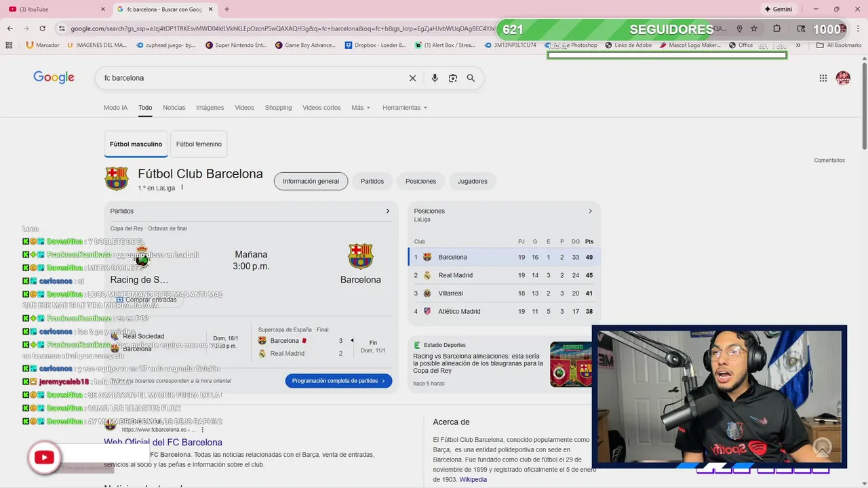Expand the Partidos card arrow
868x488 pixels.
click(x=388, y=211)
